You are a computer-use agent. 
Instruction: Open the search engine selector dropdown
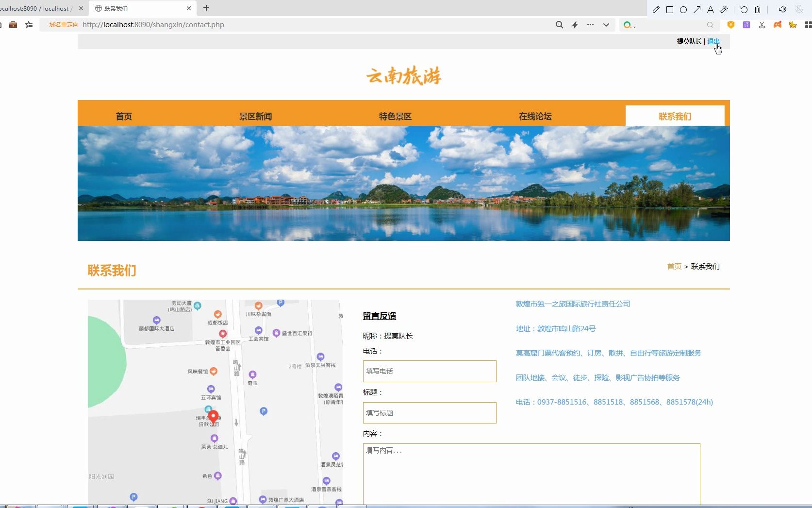[x=630, y=25]
